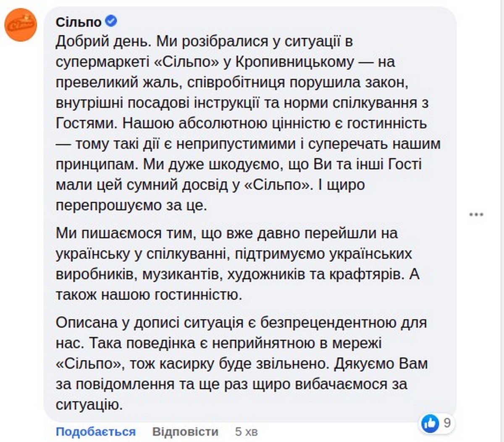
Task: Click the word вибачаємося in the last paragraph
Action: (343, 384)
